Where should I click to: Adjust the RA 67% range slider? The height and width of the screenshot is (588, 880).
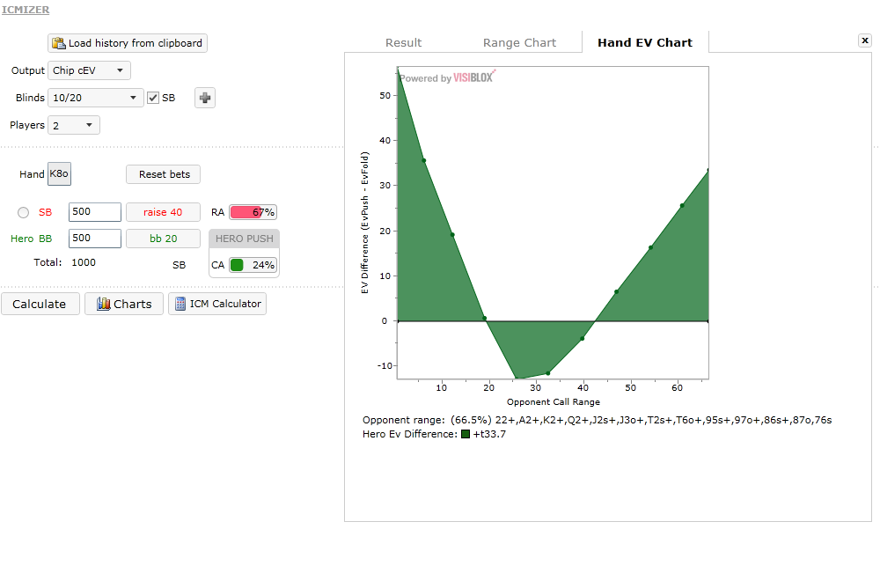pyautogui.click(x=253, y=212)
